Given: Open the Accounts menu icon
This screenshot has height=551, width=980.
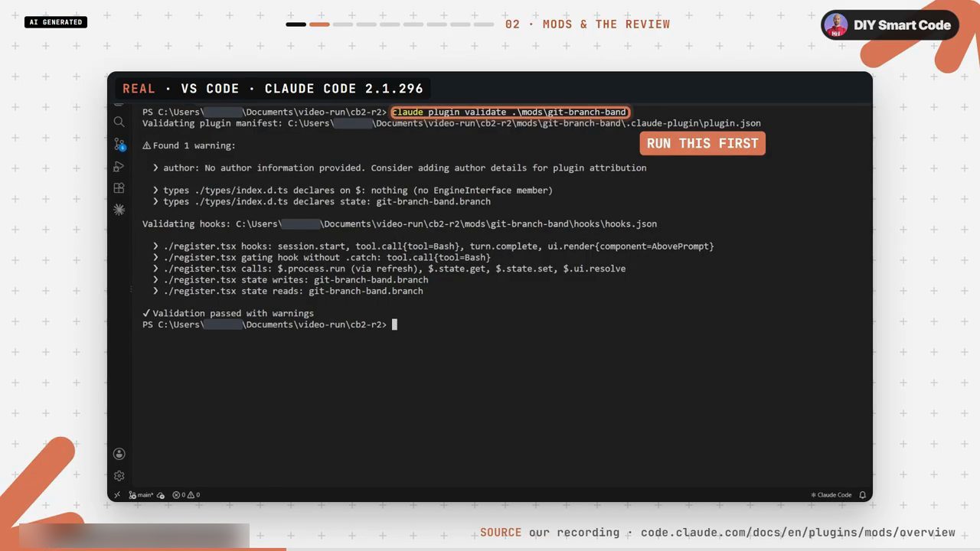Looking at the screenshot, I should pos(119,454).
